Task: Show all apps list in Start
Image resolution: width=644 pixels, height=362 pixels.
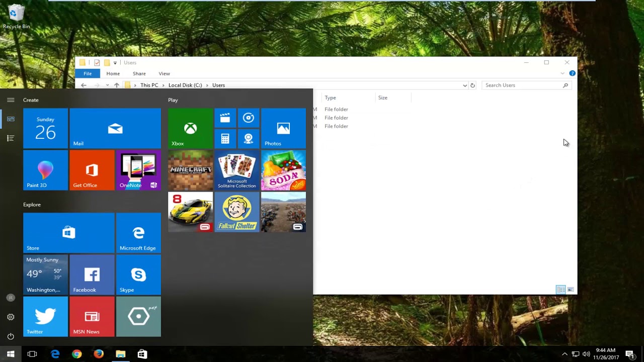Action: point(11,138)
